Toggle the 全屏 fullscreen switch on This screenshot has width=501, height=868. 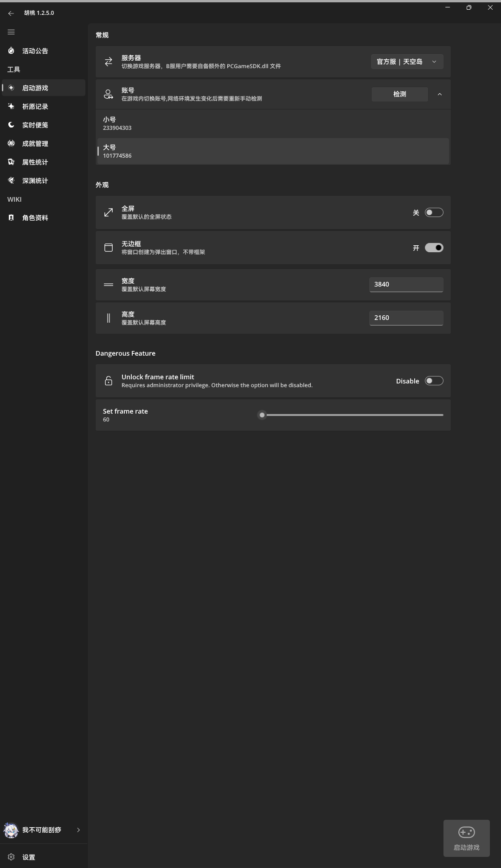click(434, 212)
